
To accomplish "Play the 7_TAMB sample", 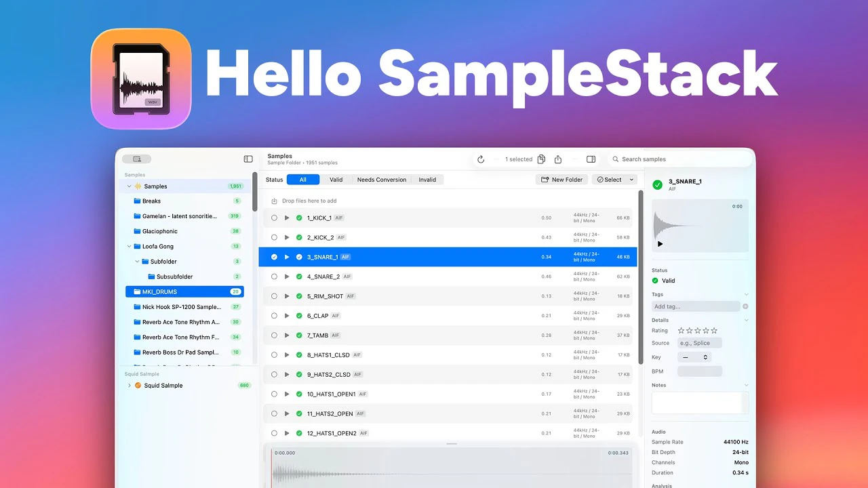I will click(x=287, y=335).
